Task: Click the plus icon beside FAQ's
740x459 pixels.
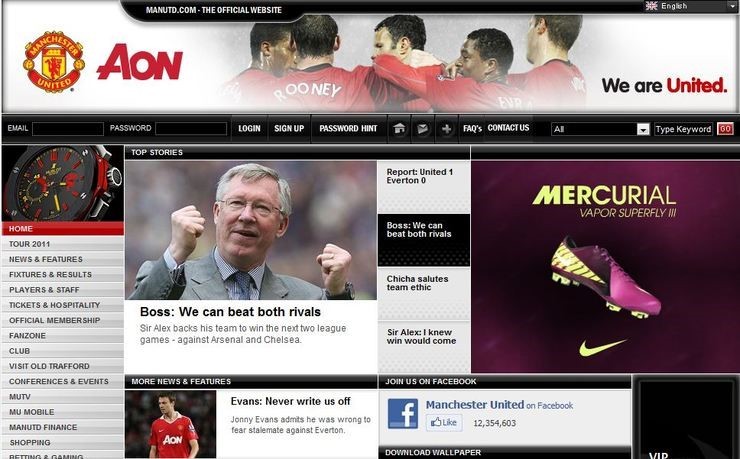Action: point(446,128)
